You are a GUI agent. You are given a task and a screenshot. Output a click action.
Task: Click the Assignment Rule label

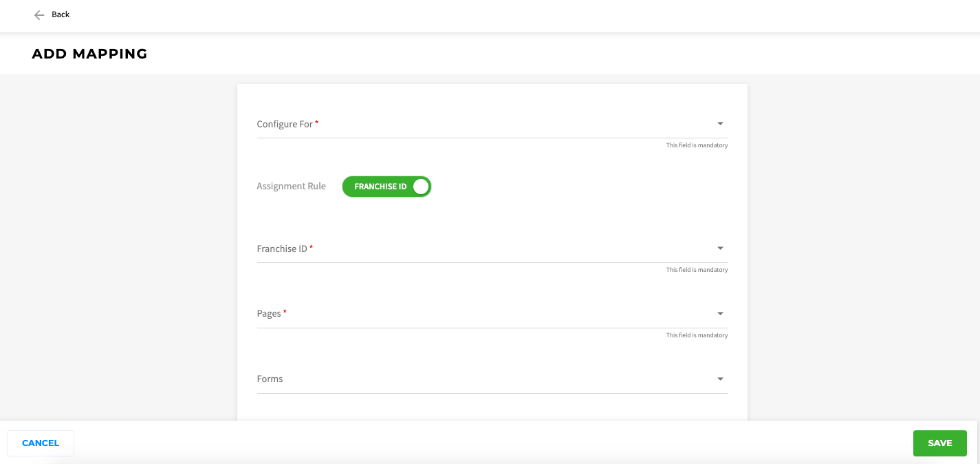tap(291, 187)
